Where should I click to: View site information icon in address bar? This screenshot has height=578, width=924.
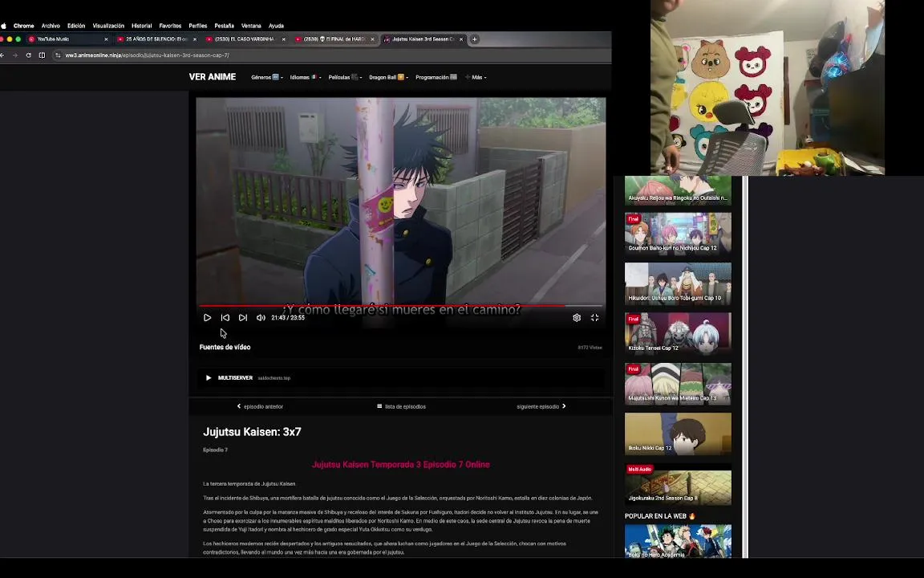[58, 55]
